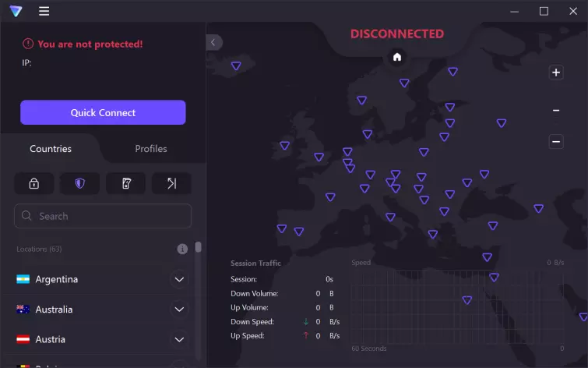Toggle NetShield shield button

(x=79, y=183)
